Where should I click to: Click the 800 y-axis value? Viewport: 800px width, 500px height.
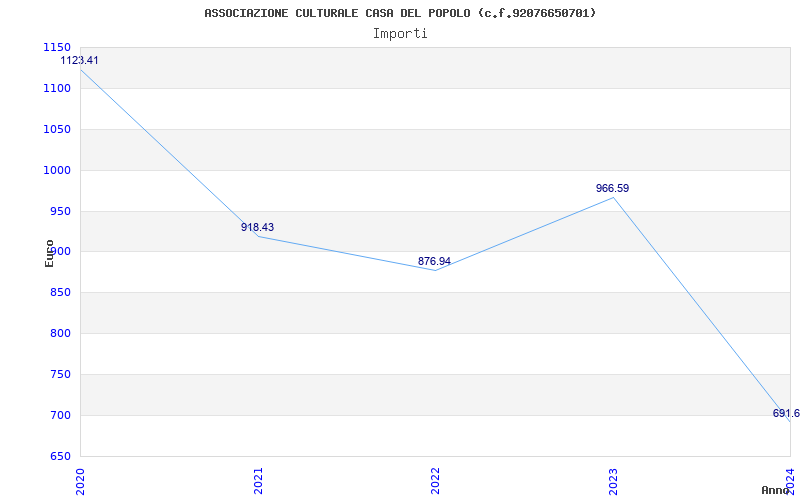(60, 334)
